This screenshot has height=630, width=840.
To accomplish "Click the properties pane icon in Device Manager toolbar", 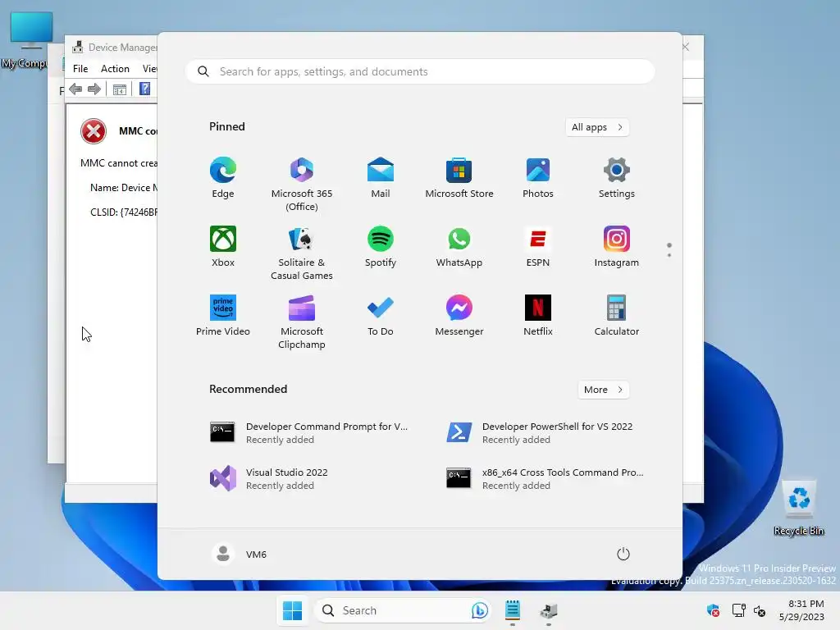I will [120, 89].
